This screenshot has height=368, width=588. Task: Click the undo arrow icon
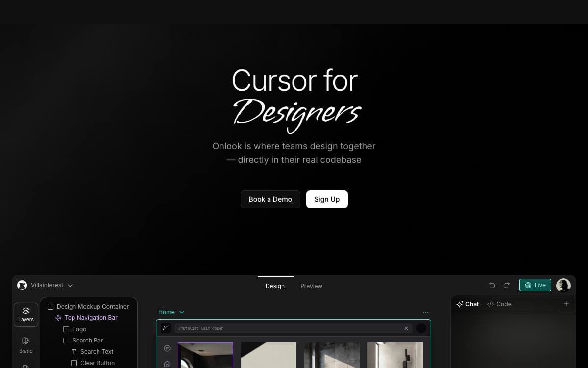tap(492, 285)
